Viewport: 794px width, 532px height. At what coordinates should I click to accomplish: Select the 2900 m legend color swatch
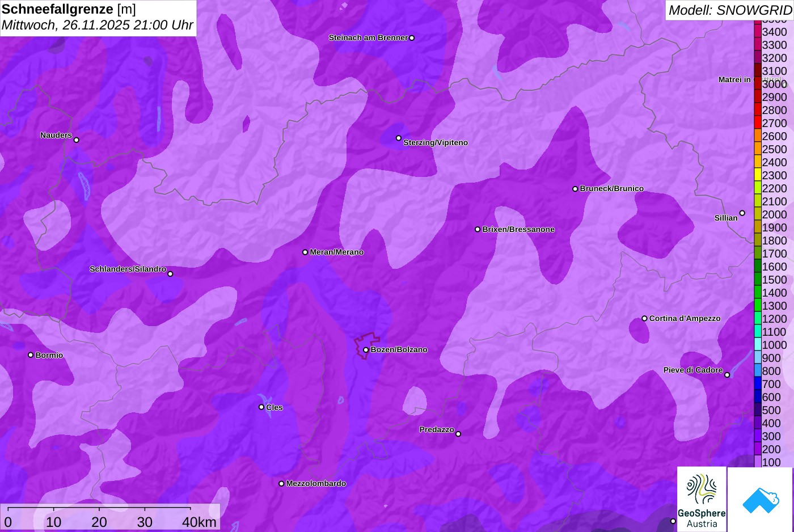pos(758,96)
